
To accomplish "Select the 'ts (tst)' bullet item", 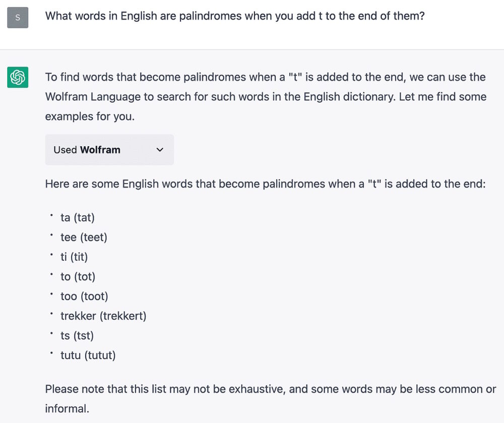I will tap(77, 335).
